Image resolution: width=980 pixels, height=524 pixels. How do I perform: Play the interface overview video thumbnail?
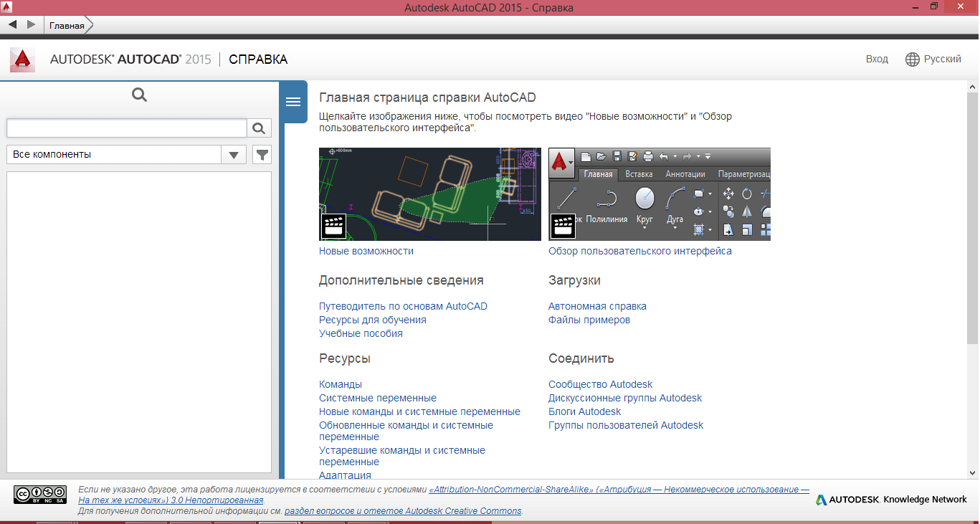pos(660,194)
